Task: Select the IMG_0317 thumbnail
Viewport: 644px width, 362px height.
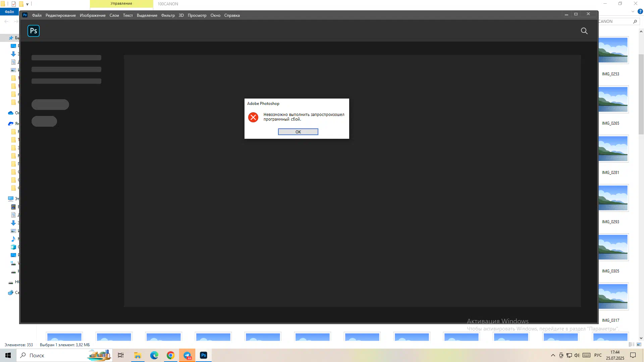Action: [x=613, y=296]
